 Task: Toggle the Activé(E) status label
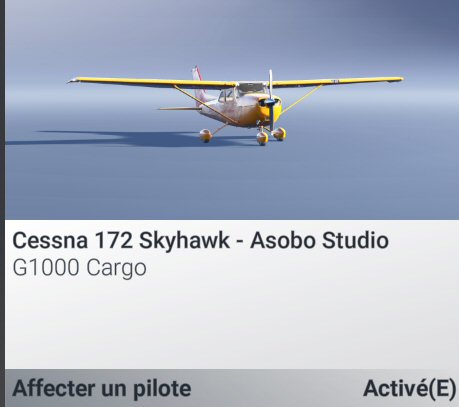coord(409,389)
